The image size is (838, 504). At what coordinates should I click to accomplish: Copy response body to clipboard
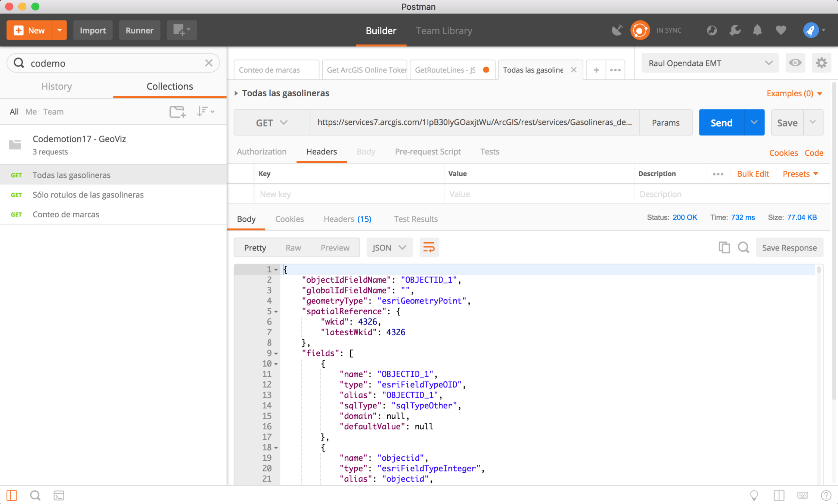pos(724,248)
